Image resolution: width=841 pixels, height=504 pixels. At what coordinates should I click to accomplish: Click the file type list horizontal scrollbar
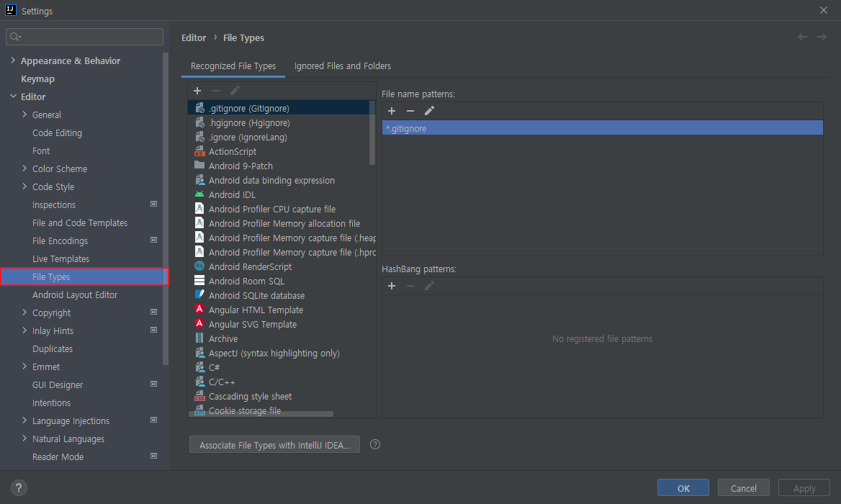(x=260, y=414)
